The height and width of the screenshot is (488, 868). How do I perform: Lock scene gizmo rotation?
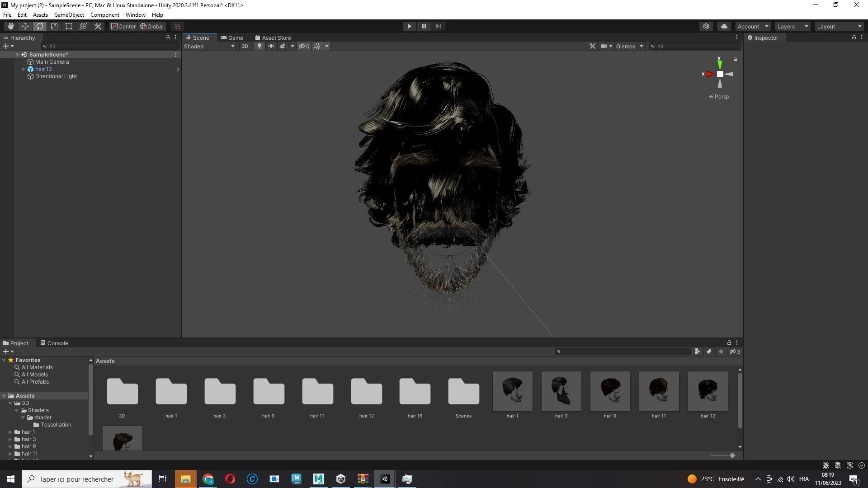735,59
